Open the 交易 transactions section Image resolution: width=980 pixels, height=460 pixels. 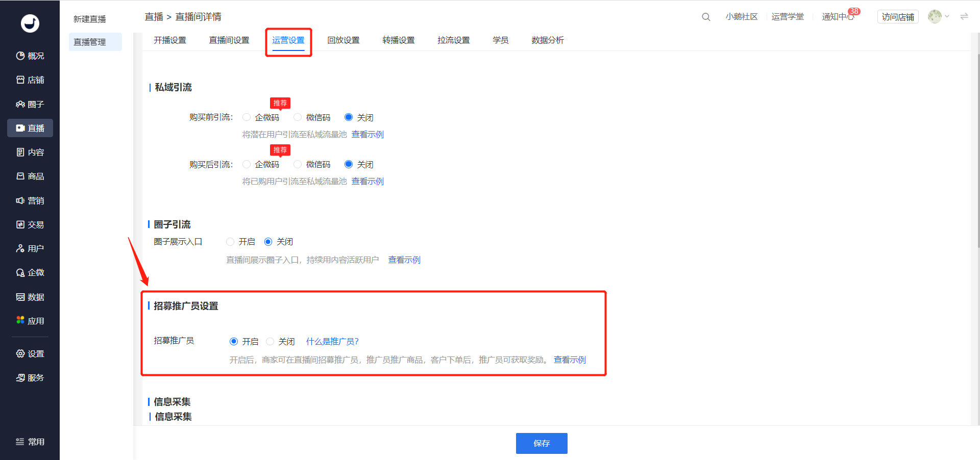[x=30, y=224]
